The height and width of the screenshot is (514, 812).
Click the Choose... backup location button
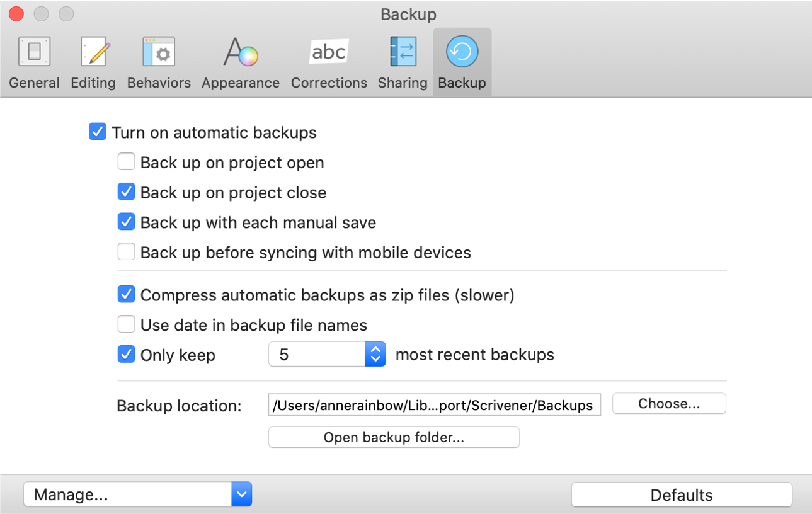click(669, 404)
